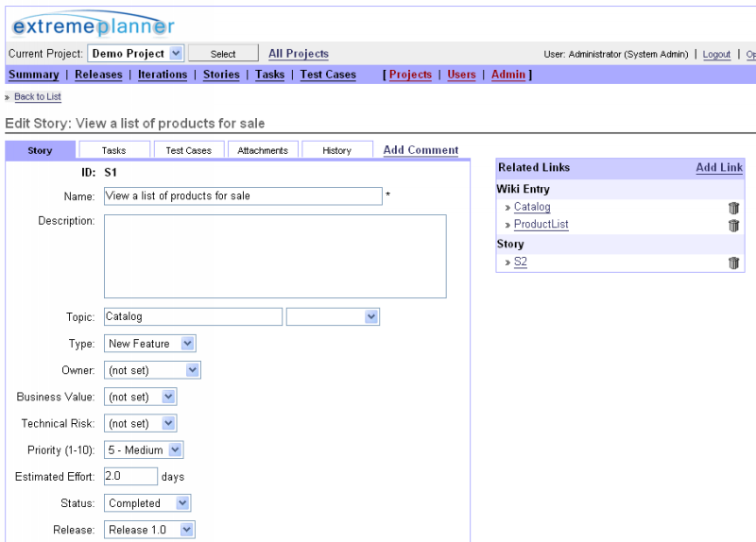
Task: Open the Test Cases tab
Action: click(188, 150)
